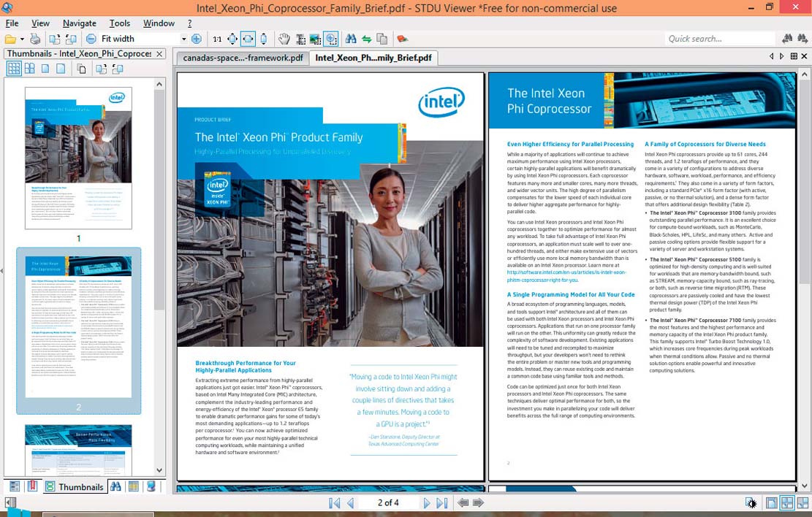Rotate page with first rotate toolbar icon
The width and height of the screenshot is (812, 517).
coord(54,39)
